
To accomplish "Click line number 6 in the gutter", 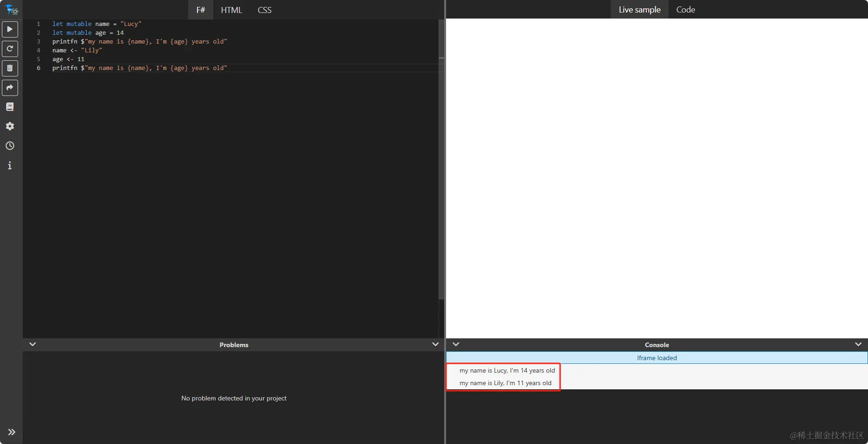I will [x=38, y=68].
